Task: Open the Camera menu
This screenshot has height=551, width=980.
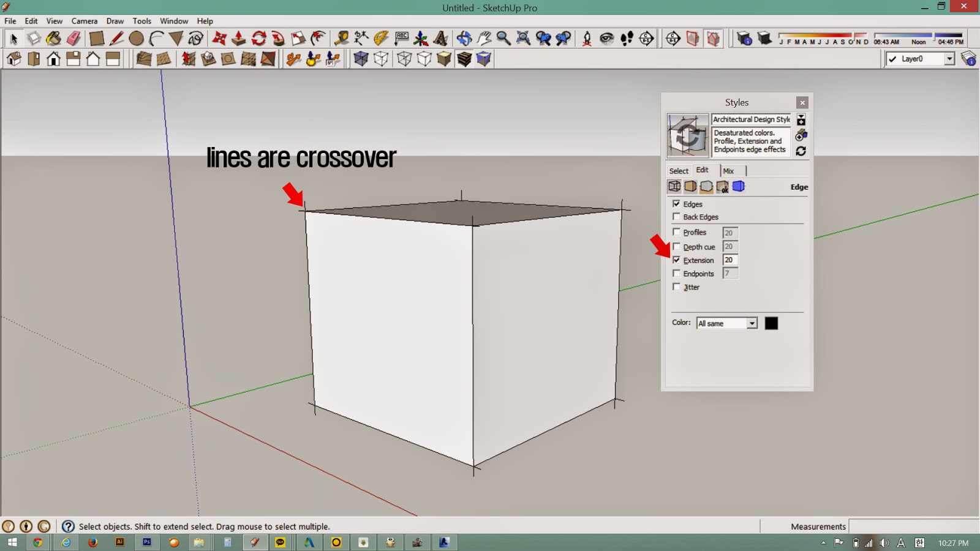Action: (84, 20)
